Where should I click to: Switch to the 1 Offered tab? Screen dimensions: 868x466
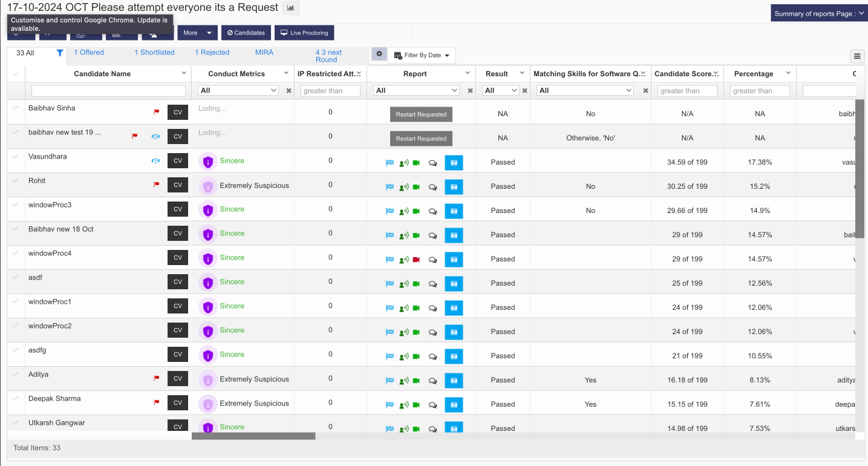pyautogui.click(x=88, y=53)
